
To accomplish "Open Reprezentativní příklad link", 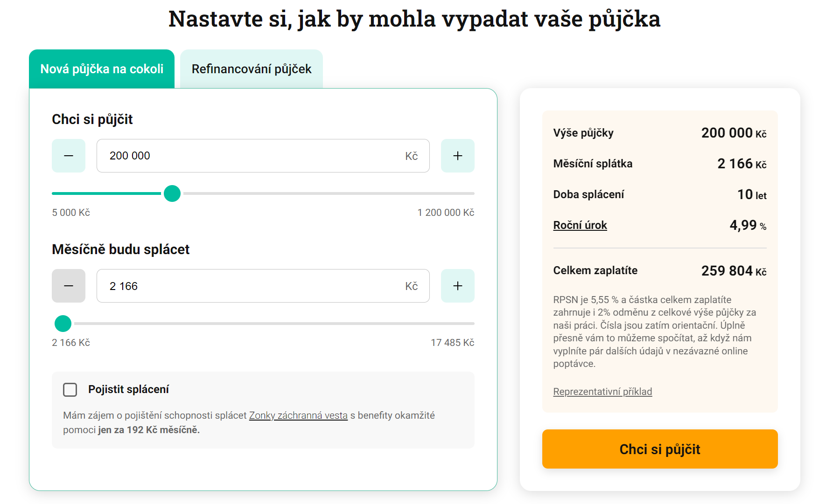I will (602, 392).
